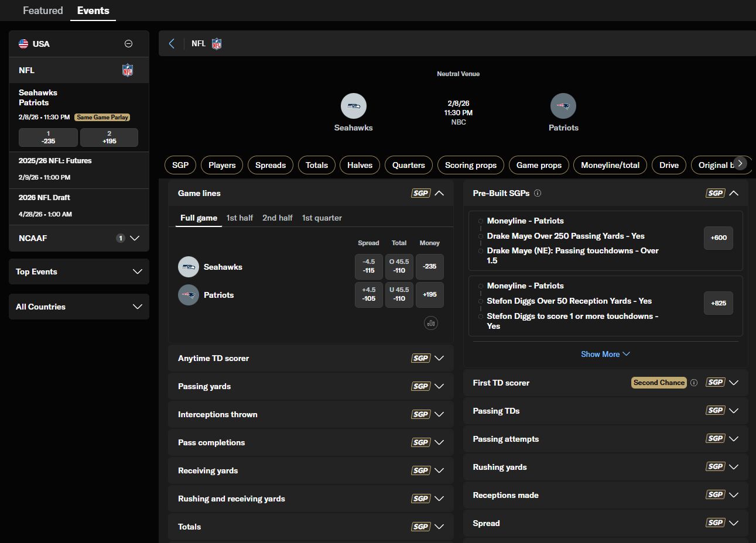Add the +600 pre-built SGP
756x543 pixels.
click(719, 238)
